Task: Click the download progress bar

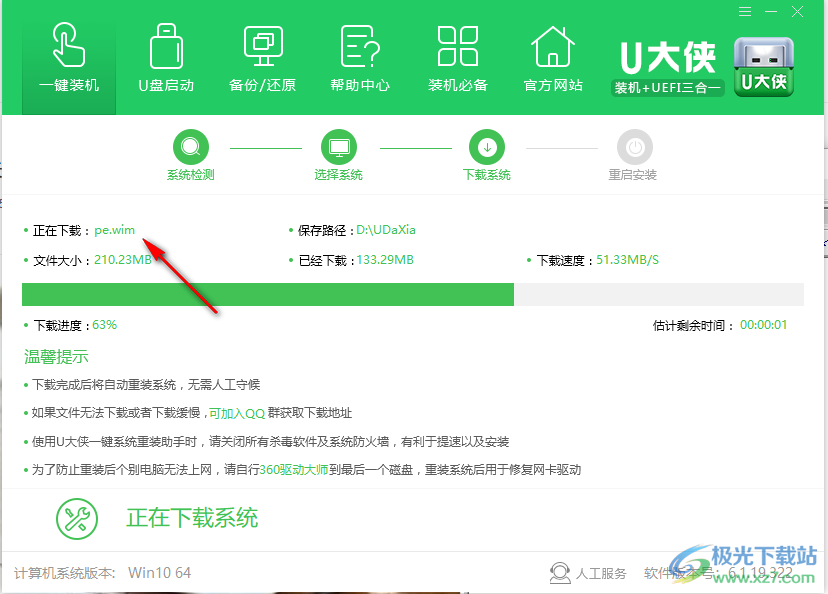Action: coord(413,295)
